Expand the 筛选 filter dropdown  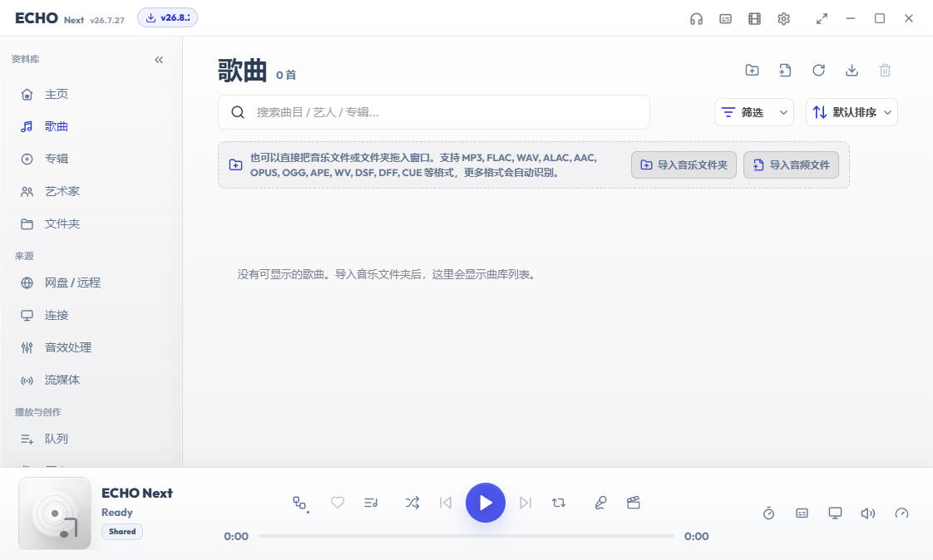click(754, 112)
